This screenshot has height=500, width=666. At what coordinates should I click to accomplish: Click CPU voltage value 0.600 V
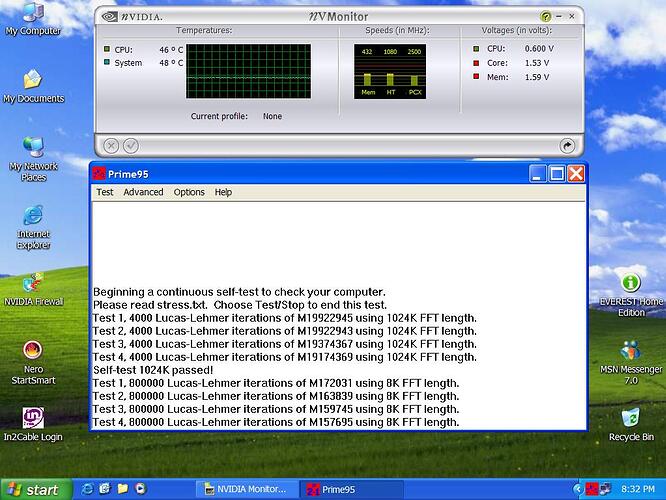[539, 48]
